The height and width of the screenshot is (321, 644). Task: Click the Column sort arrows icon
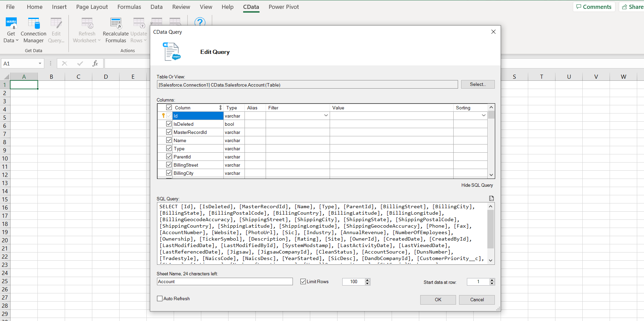(x=220, y=108)
